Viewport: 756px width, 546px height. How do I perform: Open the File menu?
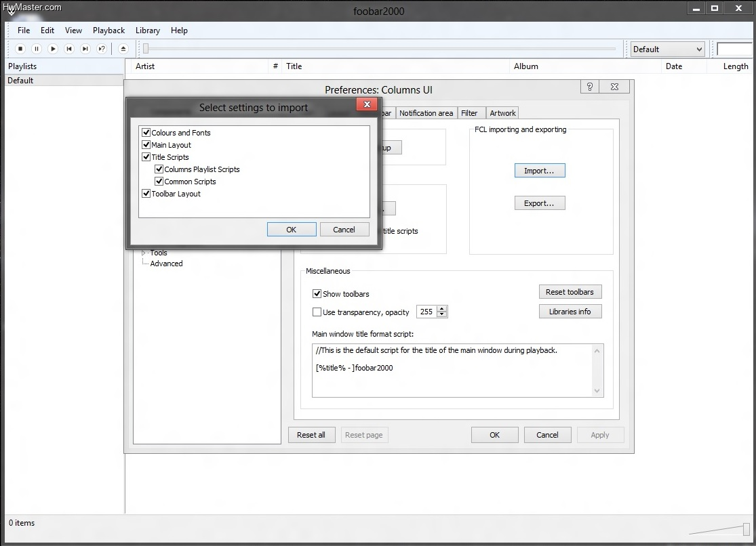coord(24,30)
